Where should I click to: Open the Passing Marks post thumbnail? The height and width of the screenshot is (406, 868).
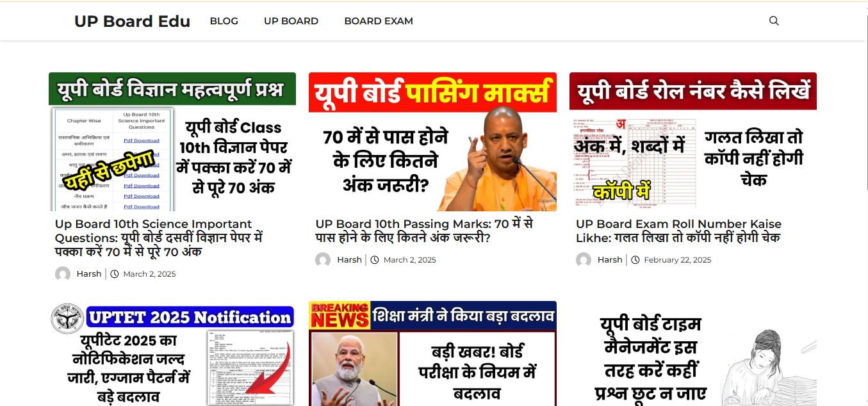[432, 142]
